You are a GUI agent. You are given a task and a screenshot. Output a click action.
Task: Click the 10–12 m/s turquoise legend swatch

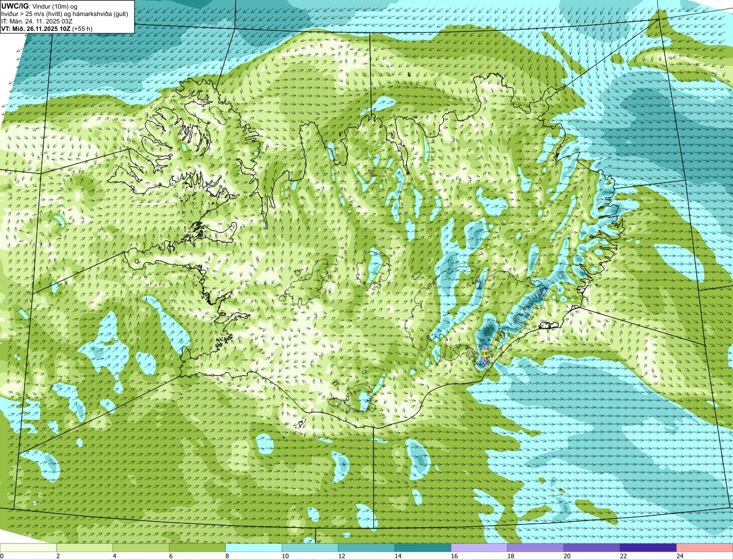pyautogui.click(x=310, y=548)
